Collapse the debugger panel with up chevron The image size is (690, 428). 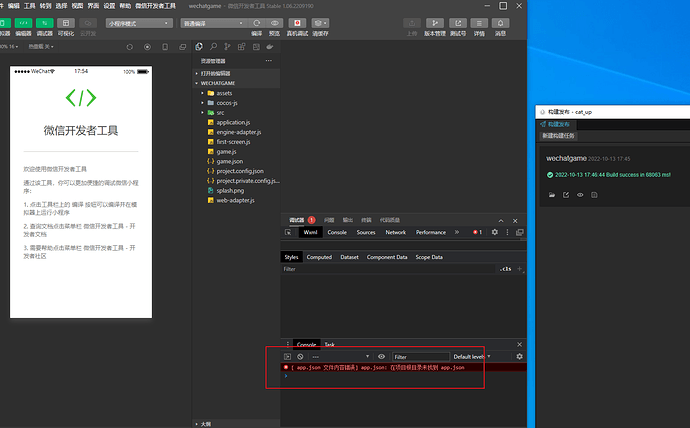click(x=501, y=221)
